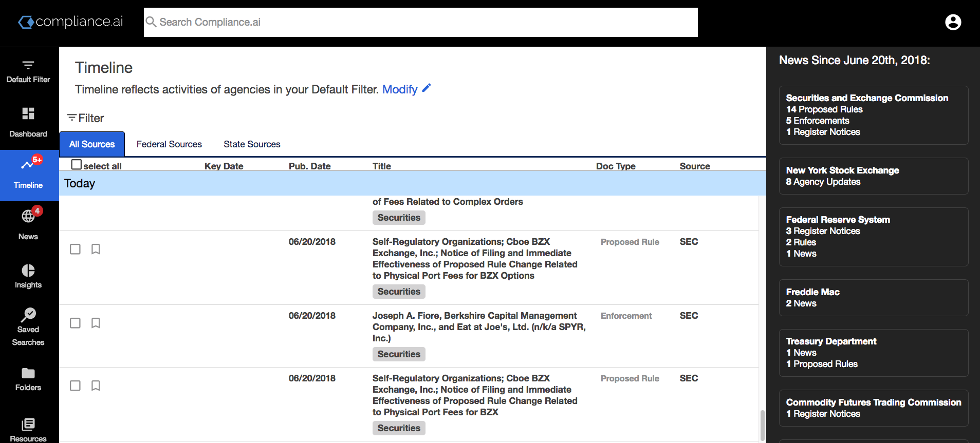Switch to the All Sources tab
Screen dimensions: 980x443
click(x=92, y=144)
